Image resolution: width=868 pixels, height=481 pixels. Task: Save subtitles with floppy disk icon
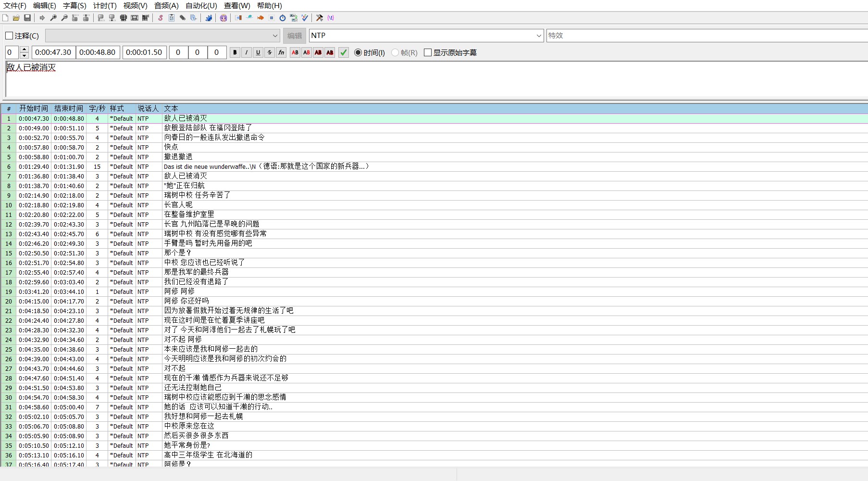coord(27,18)
